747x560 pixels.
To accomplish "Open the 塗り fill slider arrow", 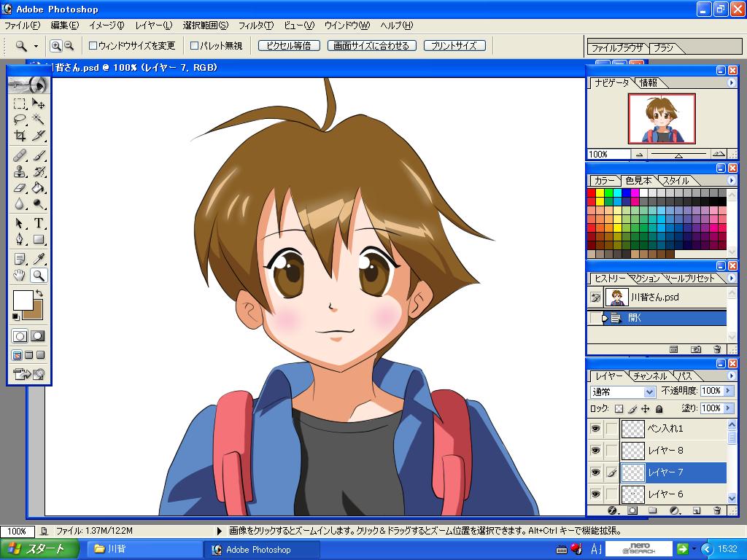I will point(727,408).
